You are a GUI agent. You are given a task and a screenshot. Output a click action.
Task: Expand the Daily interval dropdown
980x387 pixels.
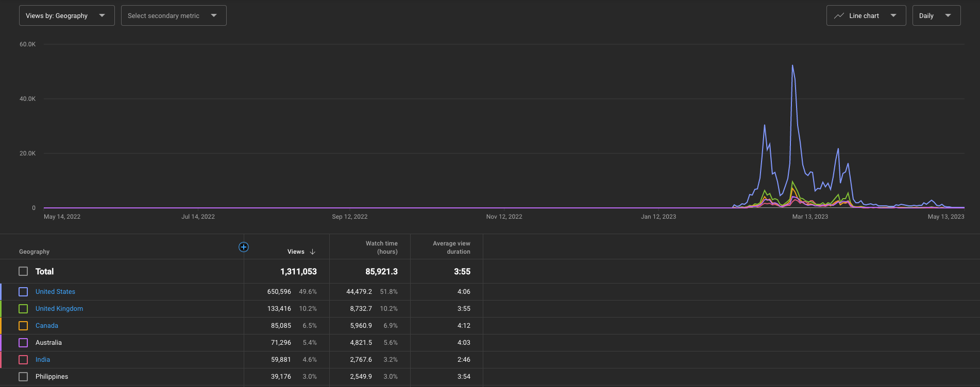pos(936,15)
